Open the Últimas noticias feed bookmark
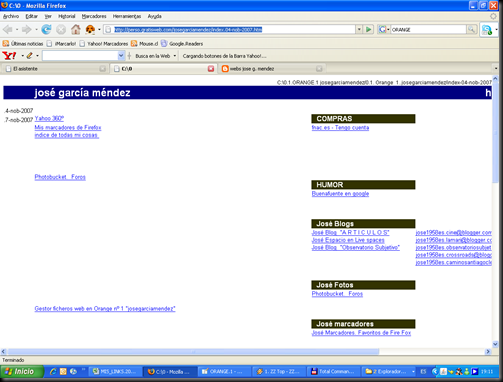This screenshot has height=382, width=503. (23, 44)
